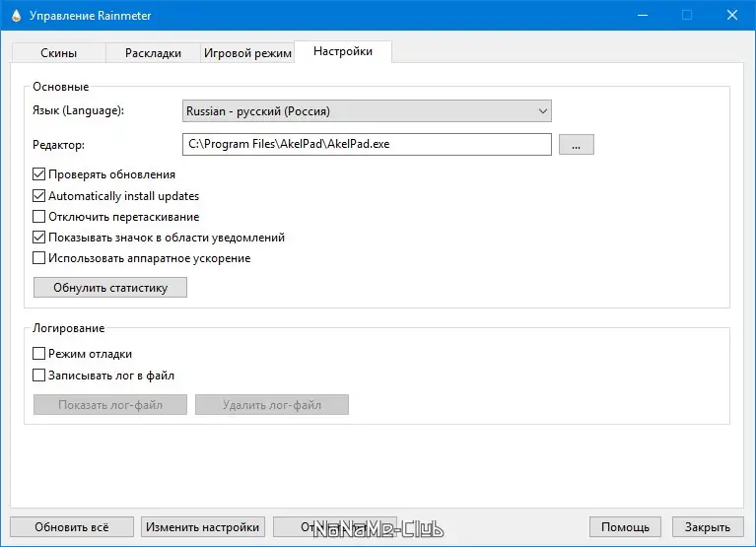Click the Обновить всё button
This screenshot has height=547, width=756.
[71, 527]
